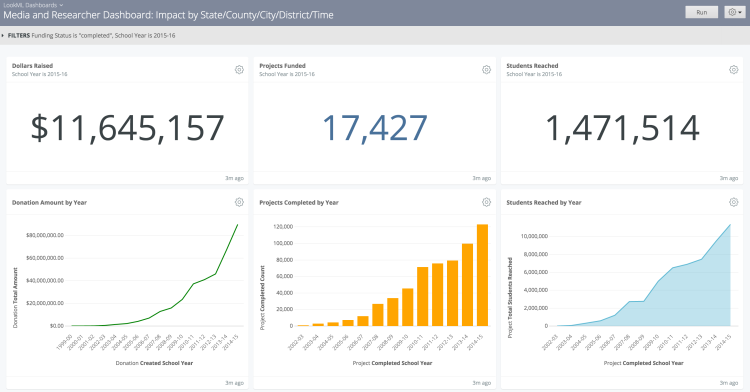Open gear menu for Students Reached by Year
The image size is (750, 392).
click(x=734, y=202)
